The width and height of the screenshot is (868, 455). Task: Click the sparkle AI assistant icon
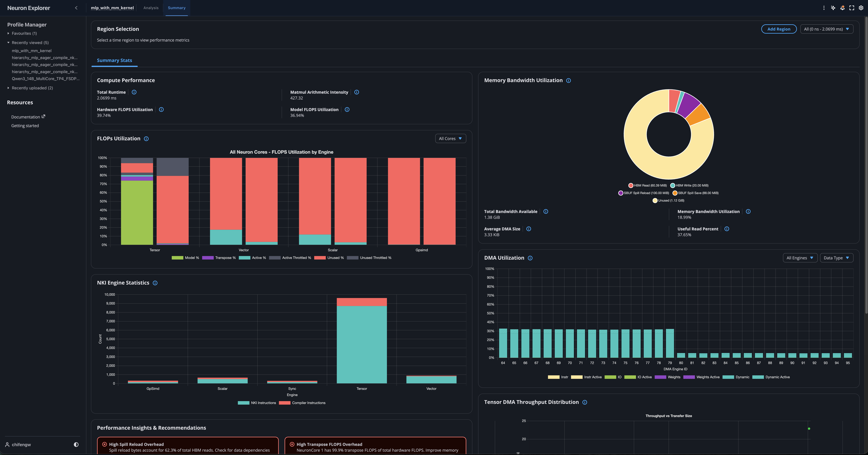pyautogui.click(x=833, y=8)
